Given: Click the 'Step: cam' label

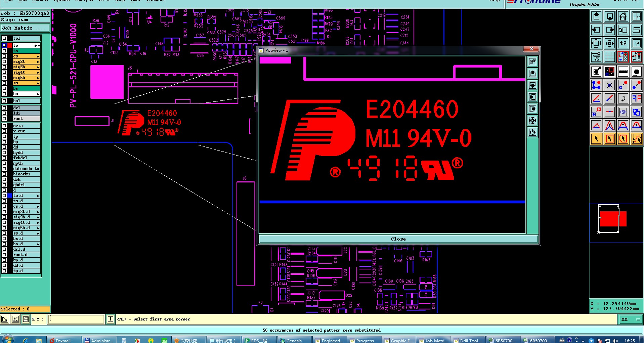Looking at the screenshot, I should 15,20.
